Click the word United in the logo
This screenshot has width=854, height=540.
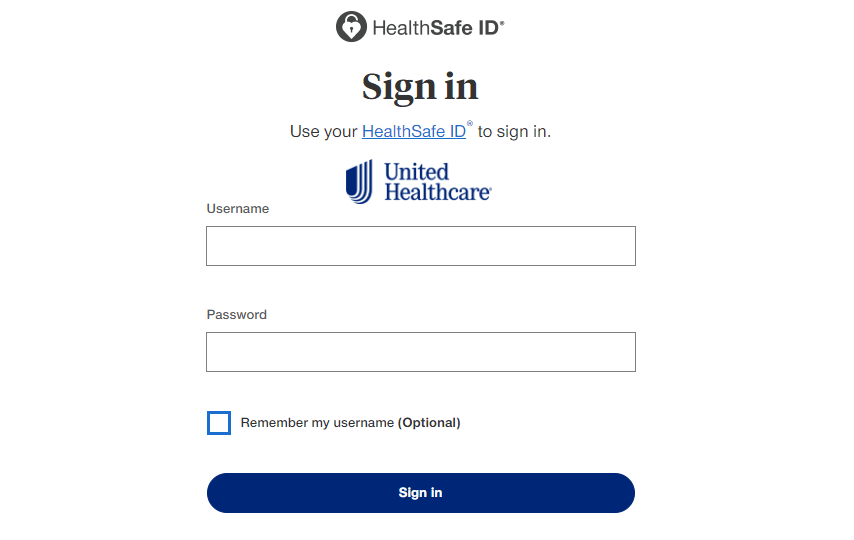(x=417, y=172)
